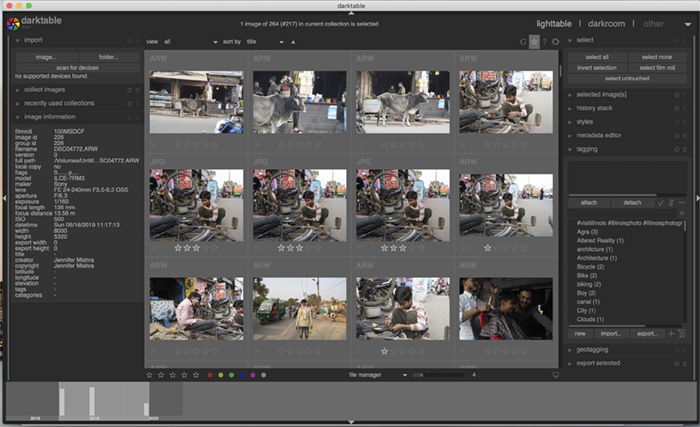Collapse image information panel
Screen dimensions: 700x427
pos(18,117)
